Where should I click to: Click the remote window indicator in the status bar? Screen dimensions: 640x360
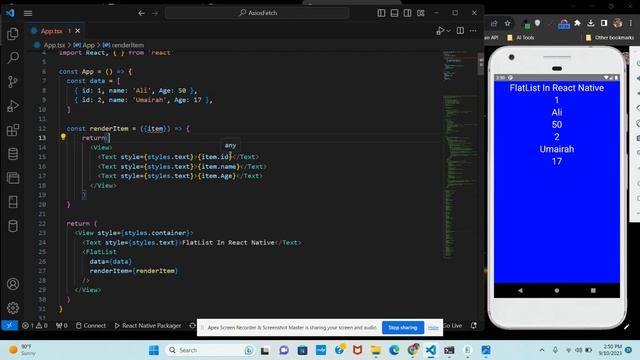(9, 325)
